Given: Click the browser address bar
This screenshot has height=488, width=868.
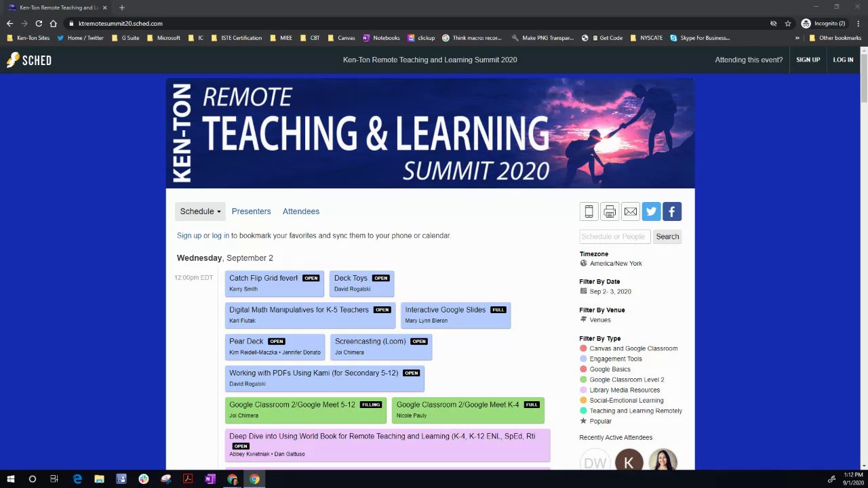Looking at the screenshot, I should pos(420,23).
